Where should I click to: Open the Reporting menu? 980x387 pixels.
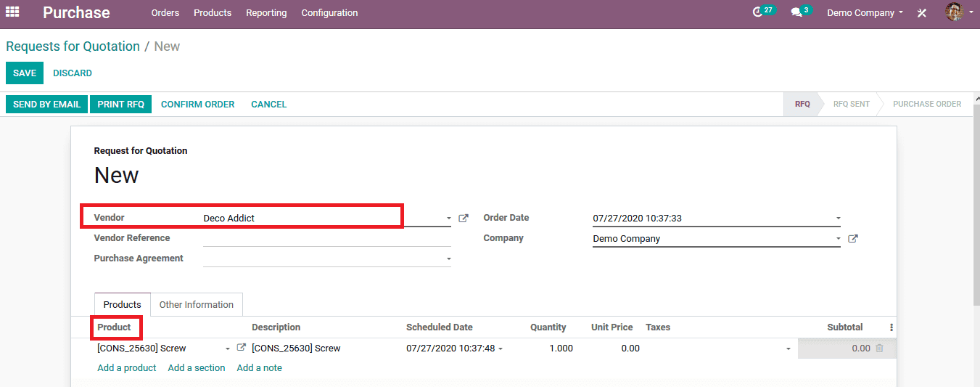[266, 13]
